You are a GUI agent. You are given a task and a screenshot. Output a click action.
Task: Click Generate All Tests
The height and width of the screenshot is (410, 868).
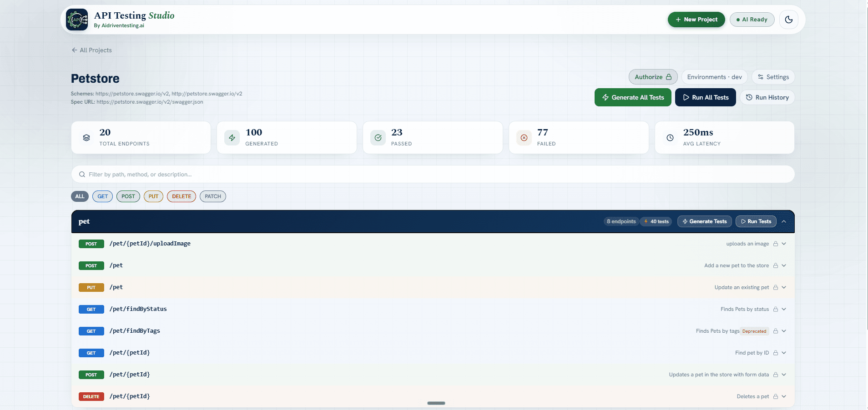pos(633,97)
